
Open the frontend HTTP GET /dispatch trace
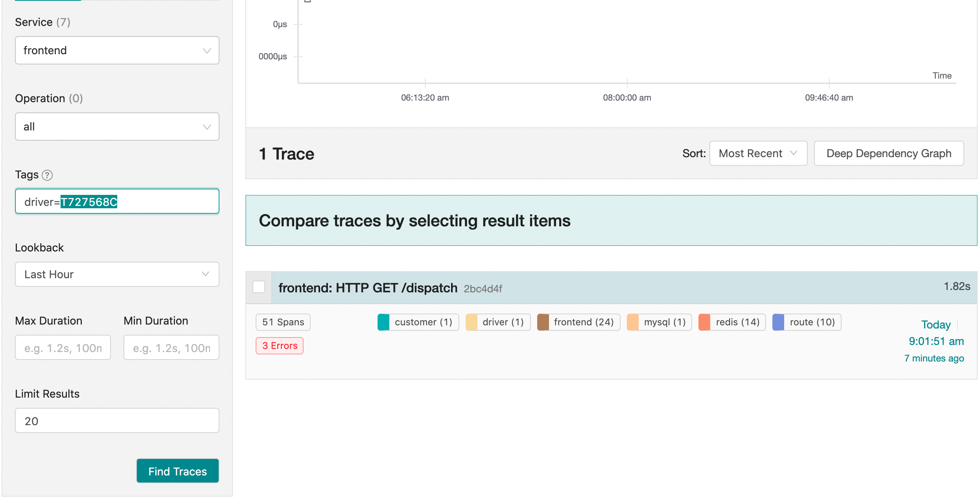[368, 288]
